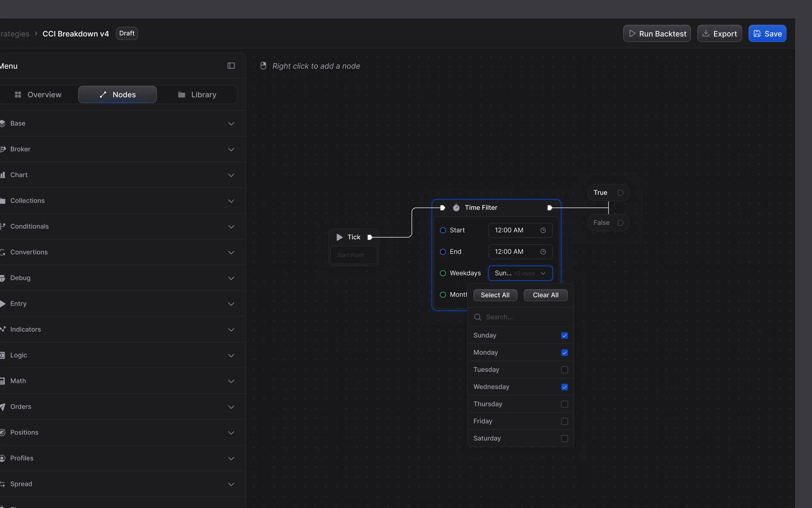Image resolution: width=812 pixels, height=508 pixels.
Task: Click the Orders category icon
Action: (x=3, y=407)
